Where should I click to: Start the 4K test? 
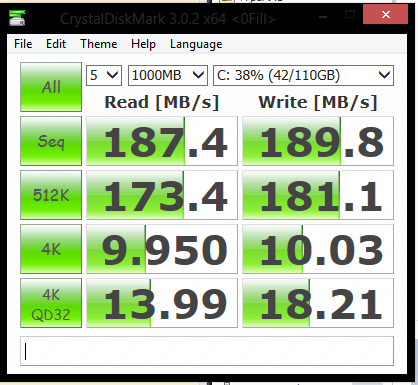click(x=51, y=249)
